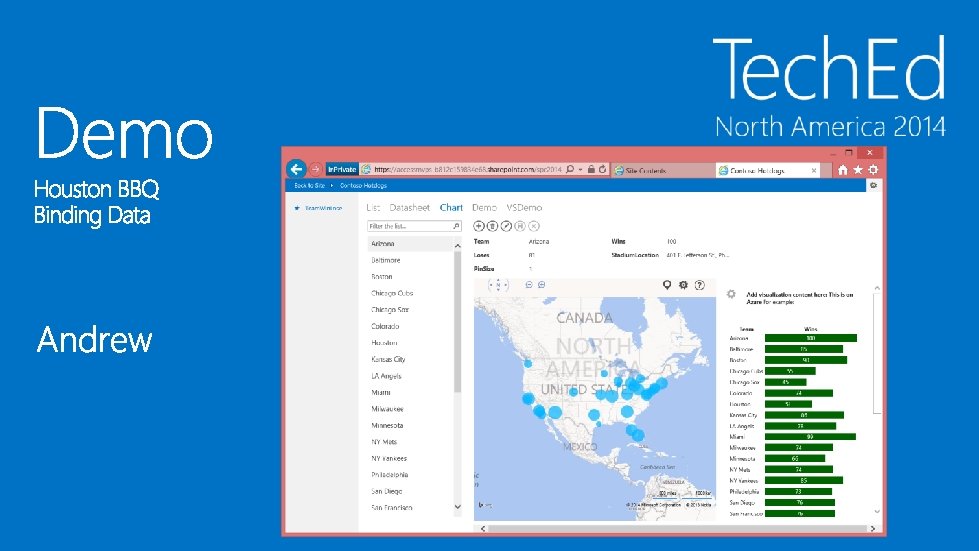The width and height of the screenshot is (979, 551).
Task: Click the first zoom icon left of the map plus-zoom icon
Action: [529, 285]
